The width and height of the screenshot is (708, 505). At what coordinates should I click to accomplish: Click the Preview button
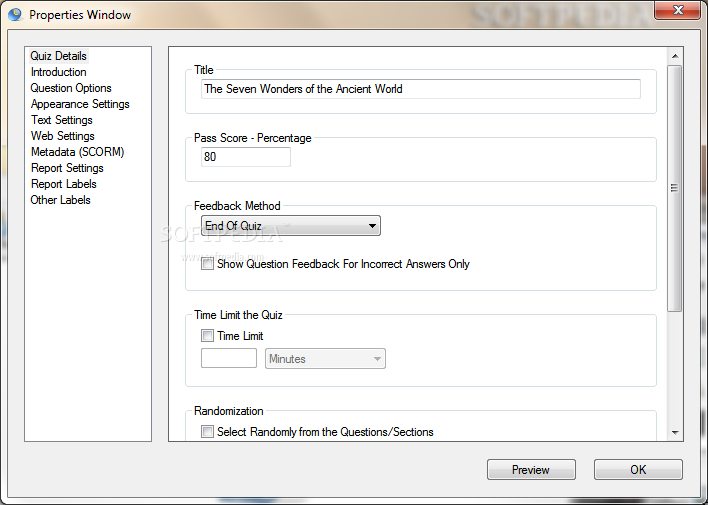click(531, 470)
